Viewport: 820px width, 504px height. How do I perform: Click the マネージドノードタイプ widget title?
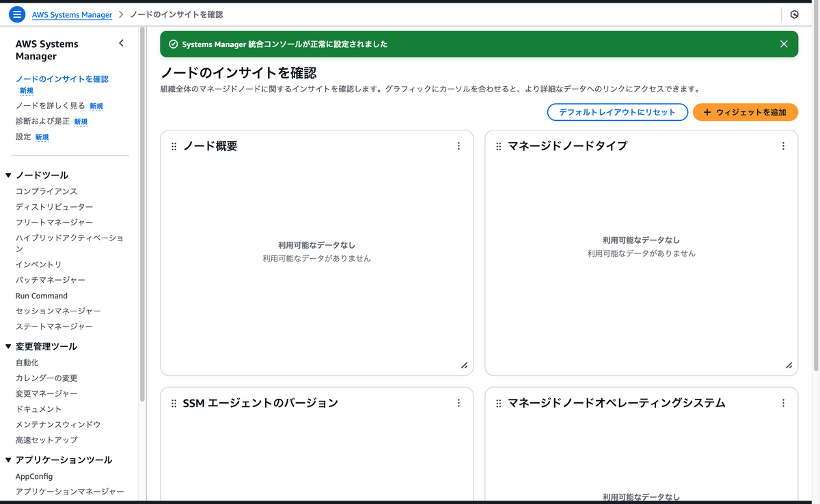click(567, 146)
